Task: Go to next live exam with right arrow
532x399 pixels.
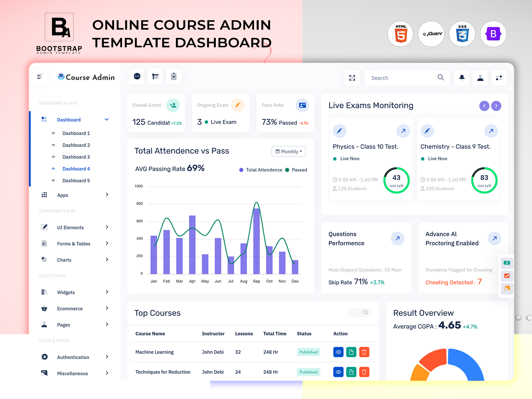Action: click(x=496, y=106)
